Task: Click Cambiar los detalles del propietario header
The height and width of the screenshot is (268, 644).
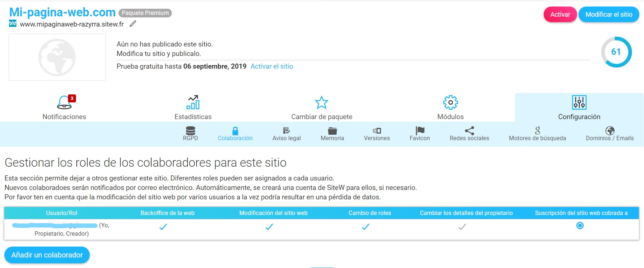Action: (x=466, y=213)
